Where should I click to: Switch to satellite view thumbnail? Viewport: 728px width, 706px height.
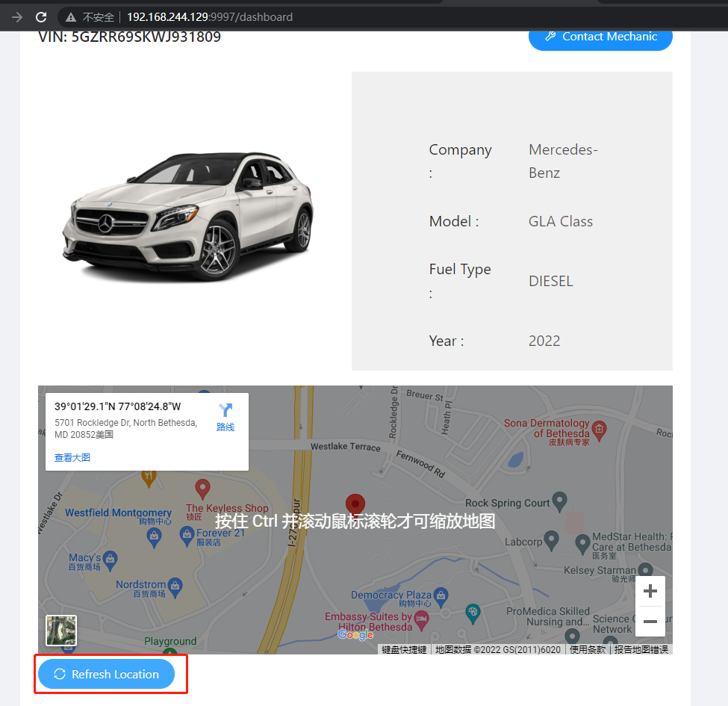pos(61,631)
